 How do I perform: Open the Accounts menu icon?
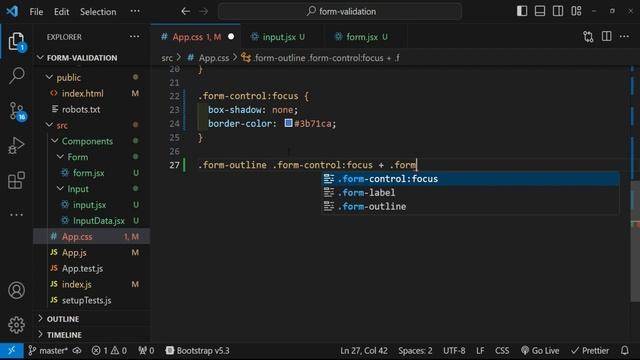click(x=16, y=290)
